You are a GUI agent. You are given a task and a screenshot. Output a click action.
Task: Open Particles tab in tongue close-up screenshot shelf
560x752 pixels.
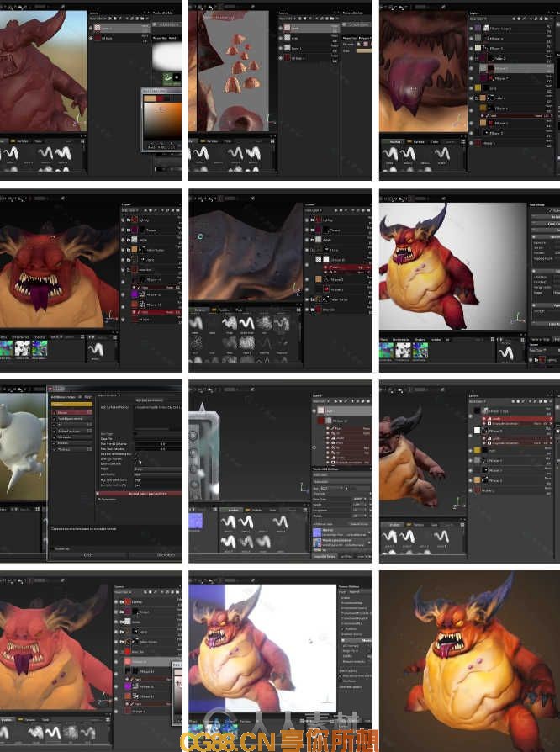click(419, 141)
